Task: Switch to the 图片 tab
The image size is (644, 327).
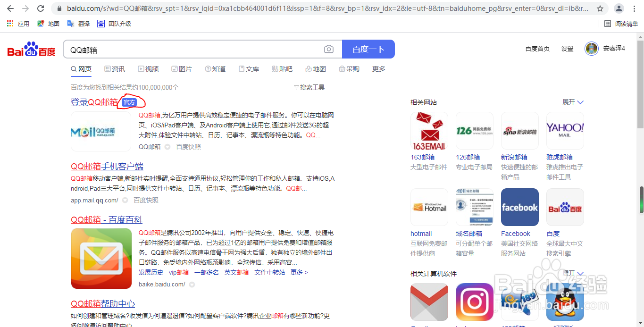Action: click(182, 69)
